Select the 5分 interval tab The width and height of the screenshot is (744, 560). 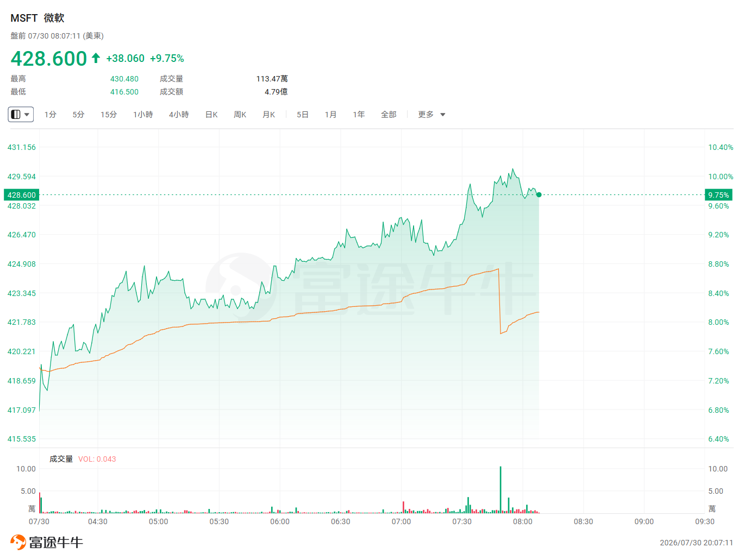point(78,115)
